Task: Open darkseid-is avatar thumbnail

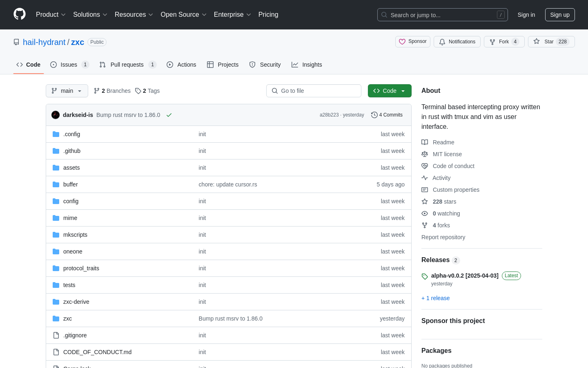Action: tap(56, 115)
